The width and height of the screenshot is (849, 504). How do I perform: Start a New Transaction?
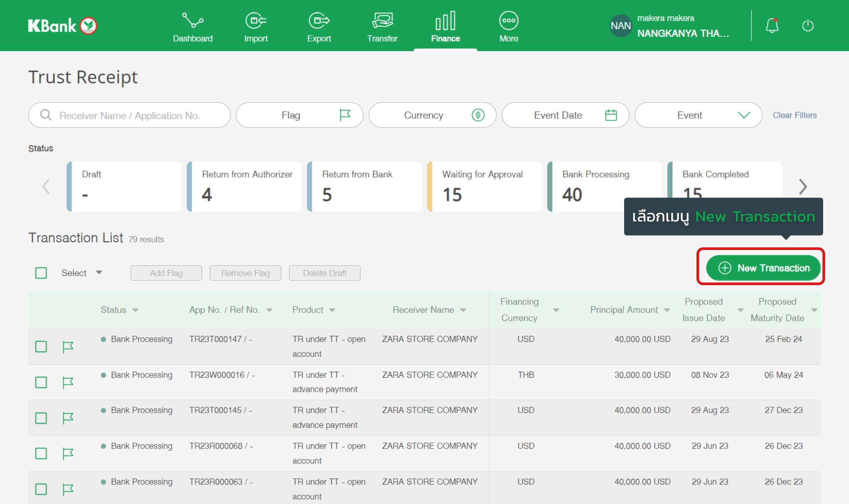point(763,268)
